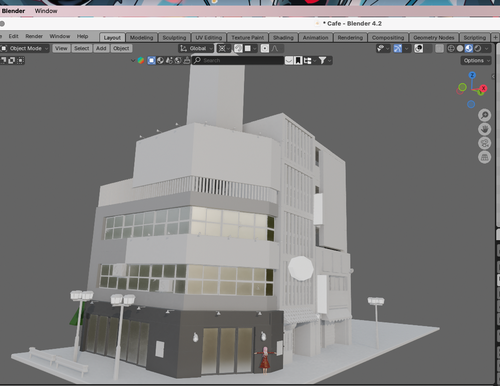Open the viewport Select menu
The height and width of the screenshot is (386, 500).
tap(82, 49)
